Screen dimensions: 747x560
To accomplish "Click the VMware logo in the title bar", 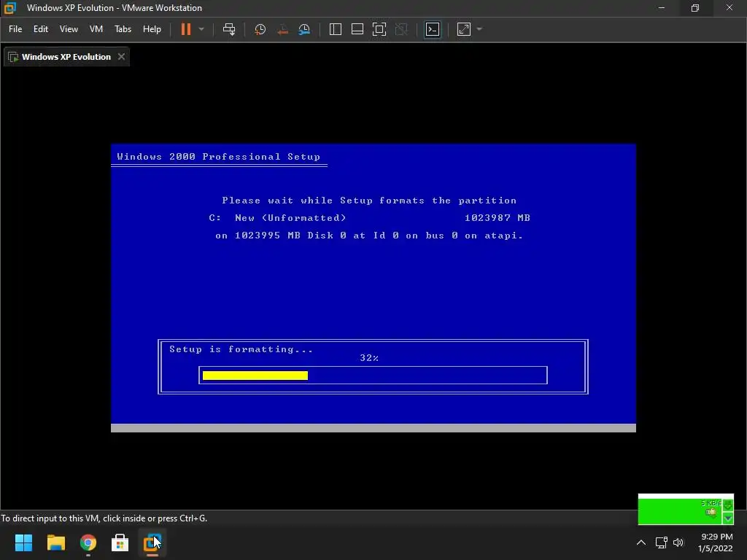I will tap(10, 7).
